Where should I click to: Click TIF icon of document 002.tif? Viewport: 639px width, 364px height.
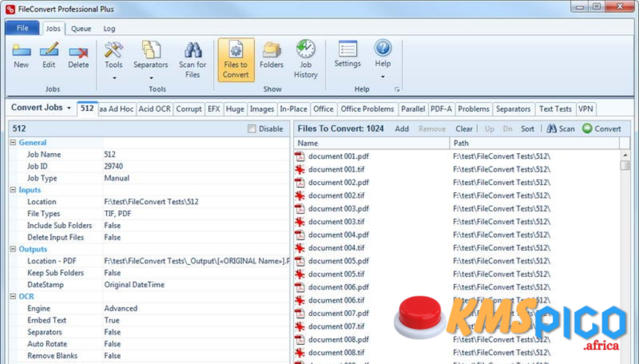pos(300,195)
